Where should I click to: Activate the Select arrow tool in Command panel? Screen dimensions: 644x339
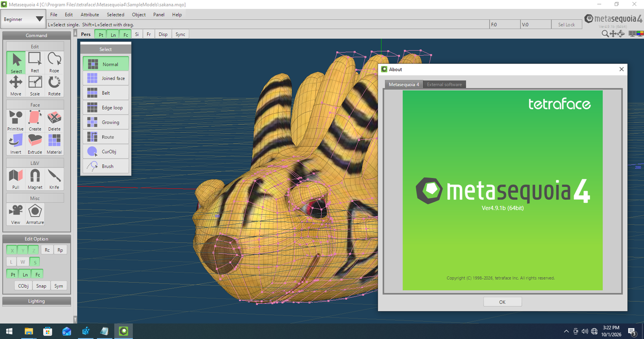[16, 63]
